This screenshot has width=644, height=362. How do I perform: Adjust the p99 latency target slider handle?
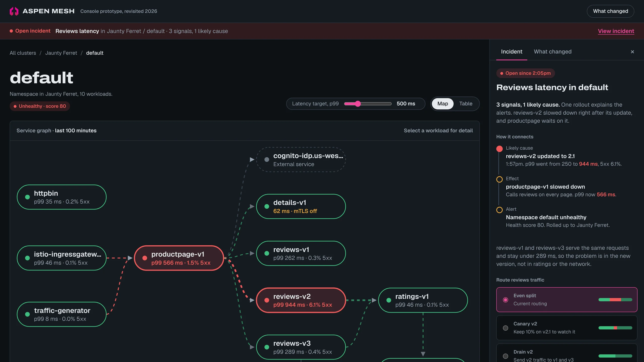tap(358, 104)
